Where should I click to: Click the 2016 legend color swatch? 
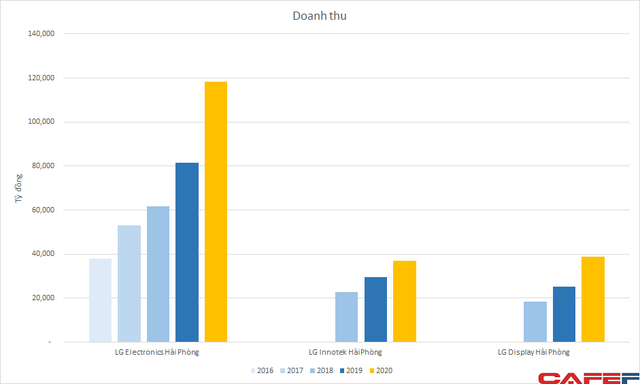click(253, 371)
